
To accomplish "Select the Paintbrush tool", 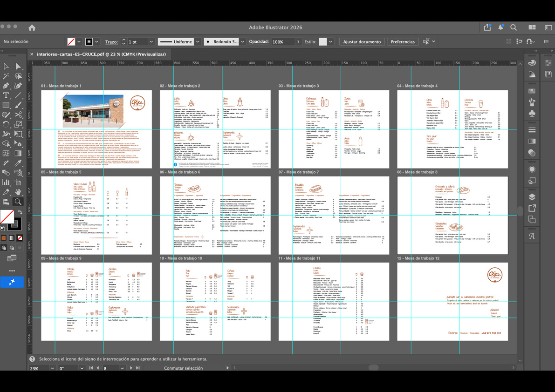I will 18,105.
